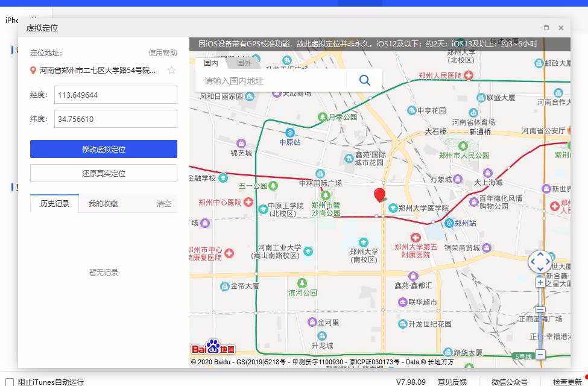Star the current address as favorite
588x386 pixels.
171,70
